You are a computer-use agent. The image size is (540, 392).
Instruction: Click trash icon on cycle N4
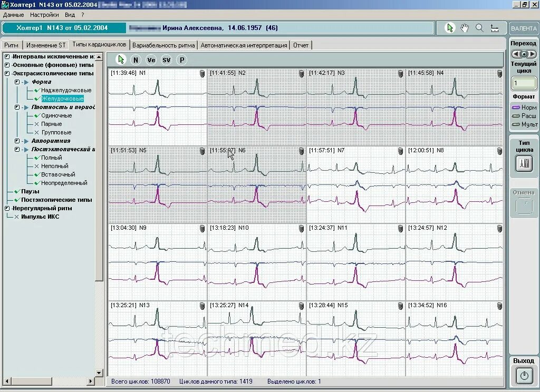[x=500, y=74]
